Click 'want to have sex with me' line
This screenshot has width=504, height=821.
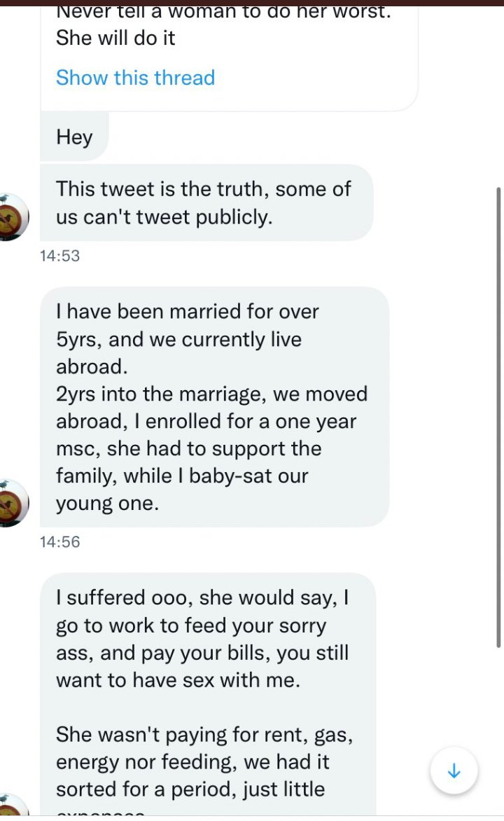pyautogui.click(x=178, y=680)
